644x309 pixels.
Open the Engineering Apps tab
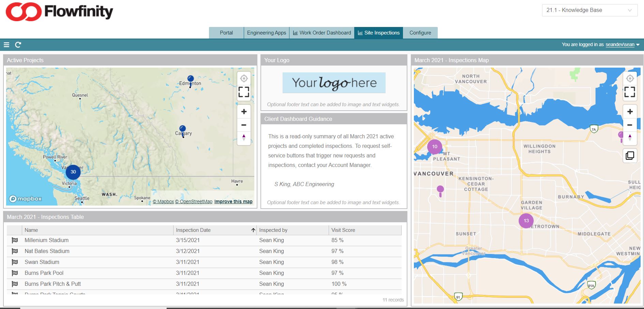click(266, 33)
